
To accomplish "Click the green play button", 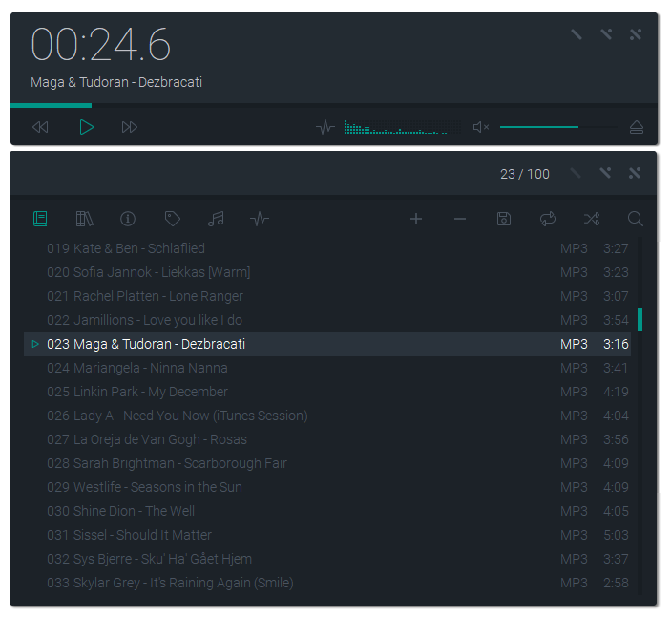I will [x=86, y=127].
